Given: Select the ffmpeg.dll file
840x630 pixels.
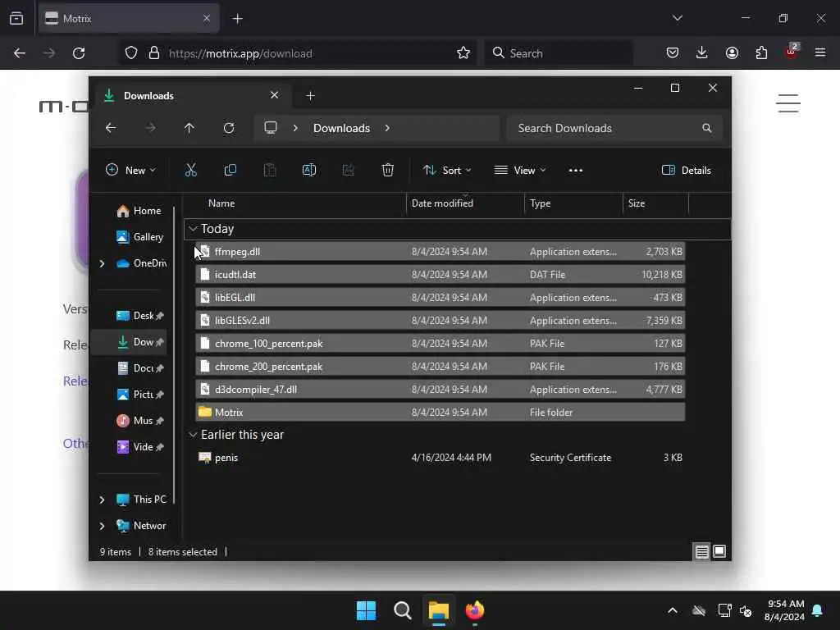Looking at the screenshot, I should pyautogui.click(x=440, y=251).
